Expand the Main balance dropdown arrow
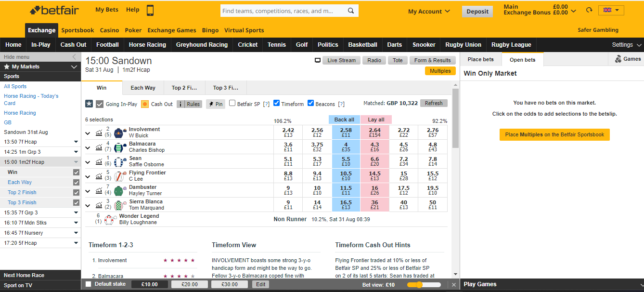This screenshot has height=292, width=644. [x=573, y=11]
